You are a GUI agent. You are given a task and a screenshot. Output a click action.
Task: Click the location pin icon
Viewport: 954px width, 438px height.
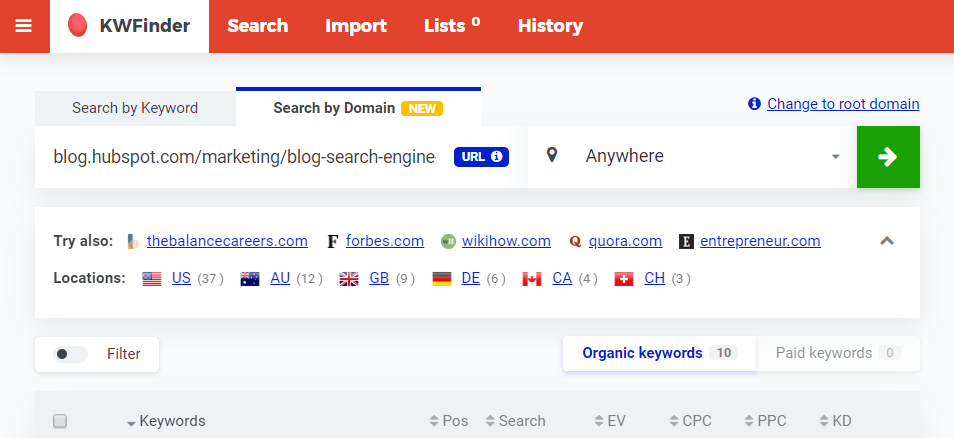coord(552,155)
